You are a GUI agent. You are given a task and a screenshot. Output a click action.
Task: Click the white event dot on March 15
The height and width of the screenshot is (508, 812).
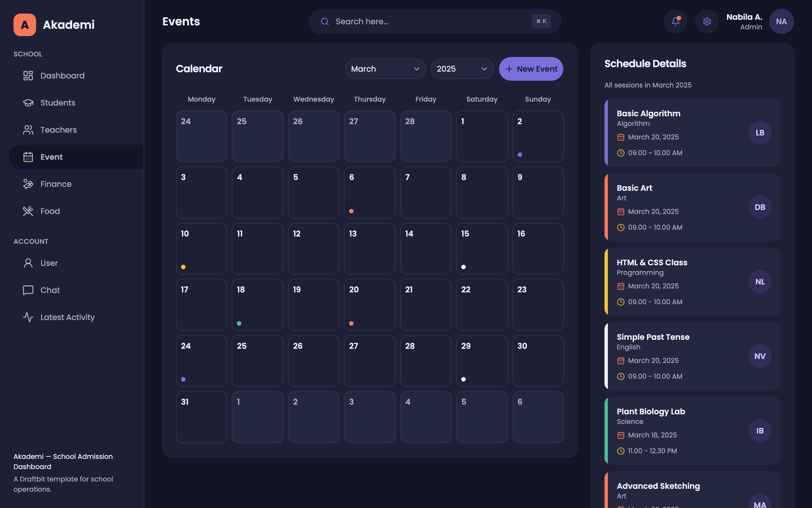[x=464, y=267]
